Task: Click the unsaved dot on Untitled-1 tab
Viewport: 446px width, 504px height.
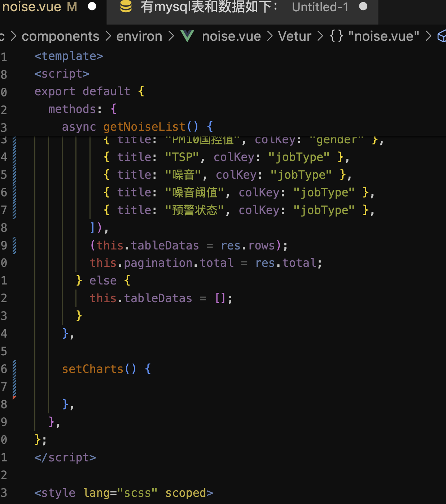Action: coord(363,6)
